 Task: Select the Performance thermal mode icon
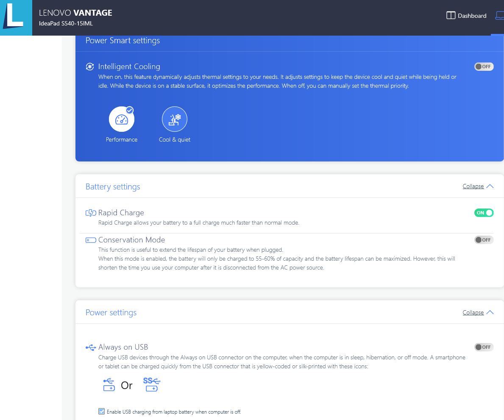[x=122, y=119]
